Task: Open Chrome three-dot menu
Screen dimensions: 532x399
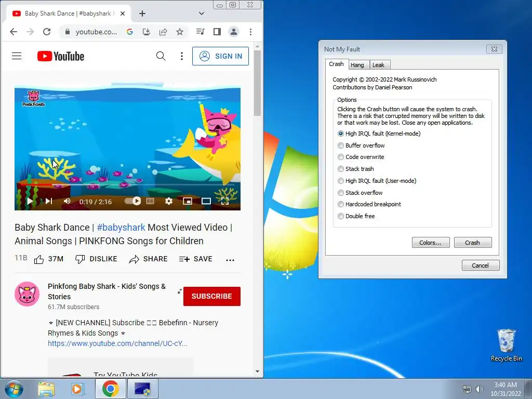Action: click(250, 32)
